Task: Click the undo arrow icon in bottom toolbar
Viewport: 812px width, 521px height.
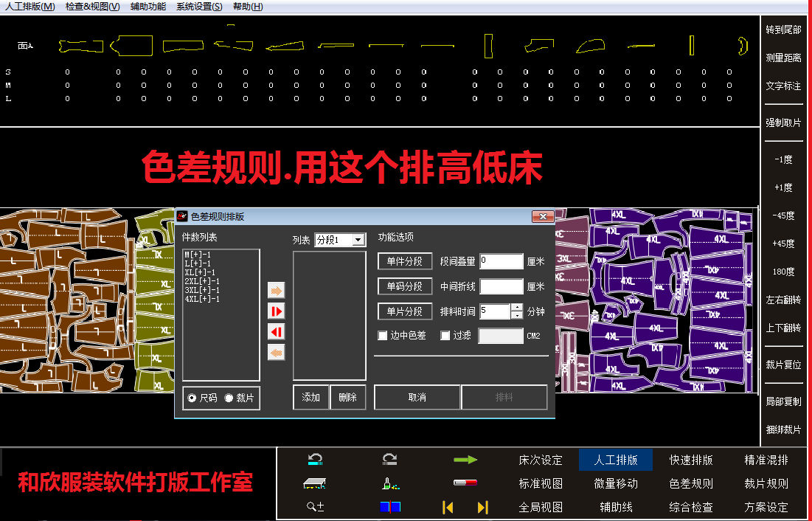Action: 316,458
